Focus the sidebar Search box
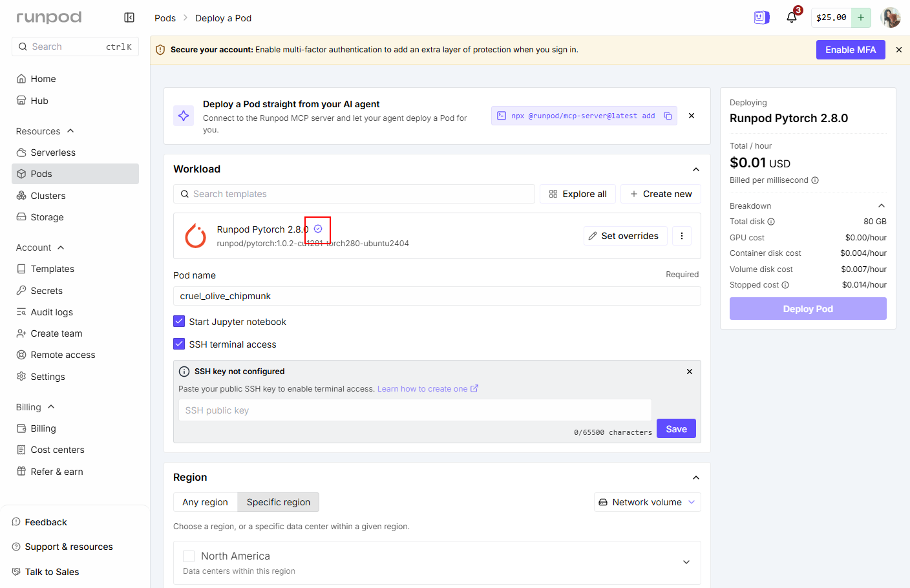 tap(75, 47)
